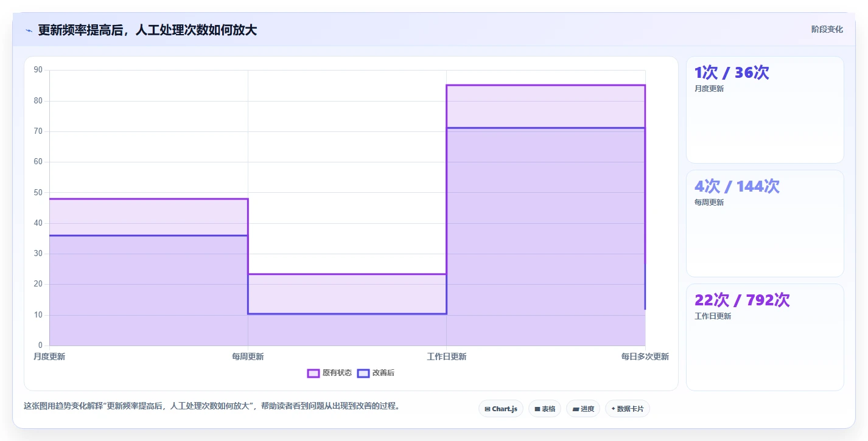
Task: Click the 0 y-axis tick label
Action: 40,346
